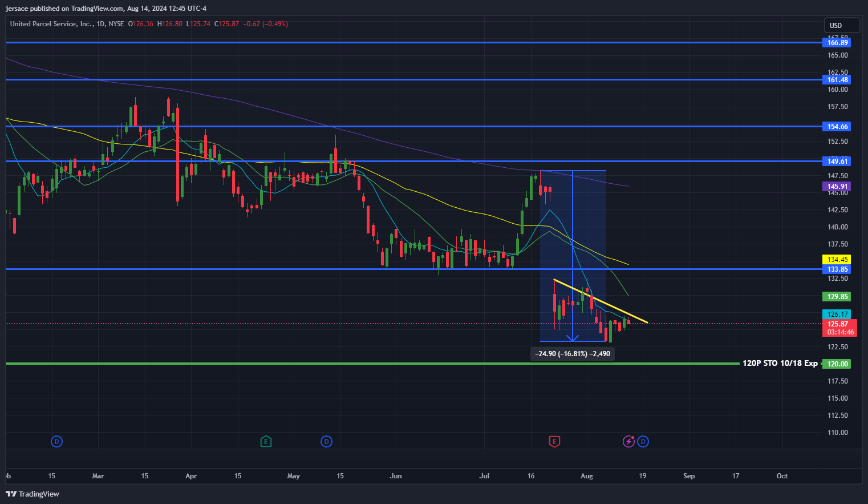Click the Jun label on the time axis
The height and width of the screenshot is (504, 868).
pos(396,476)
